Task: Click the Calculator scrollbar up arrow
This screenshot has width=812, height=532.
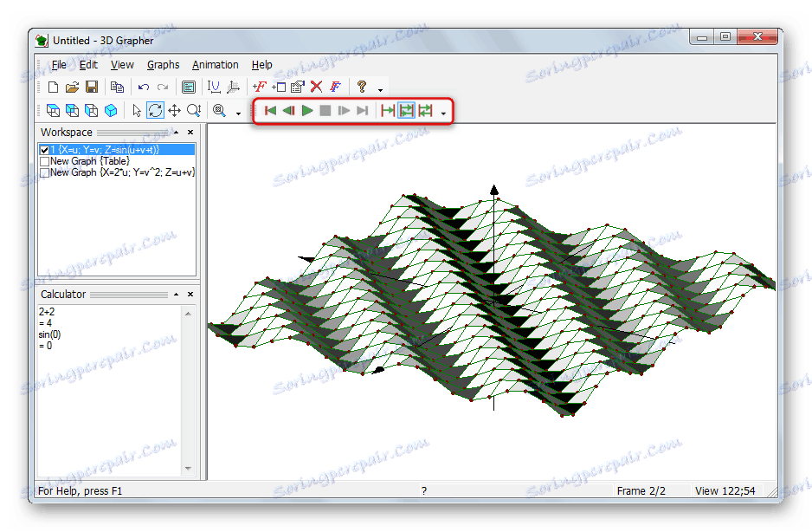Action: click(x=188, y=314)
